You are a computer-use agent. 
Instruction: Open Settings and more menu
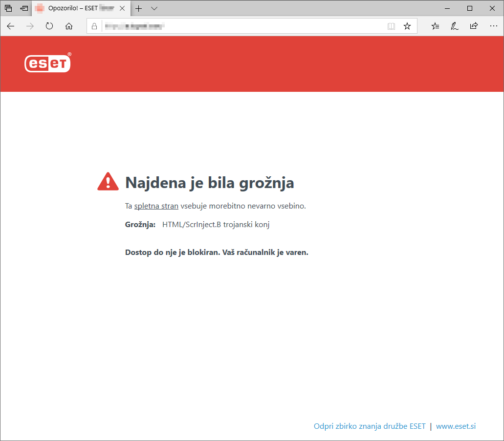pos(494,26)
